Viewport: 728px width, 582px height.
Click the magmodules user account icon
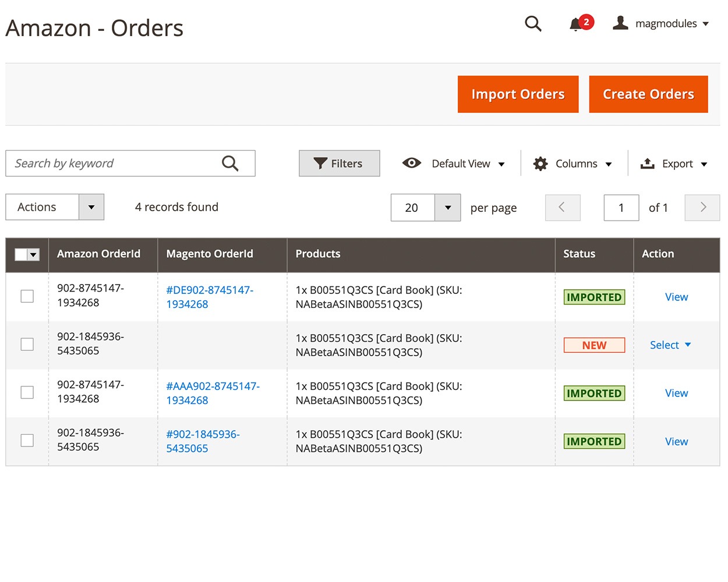pyautogui.click(x=620, y=23)
